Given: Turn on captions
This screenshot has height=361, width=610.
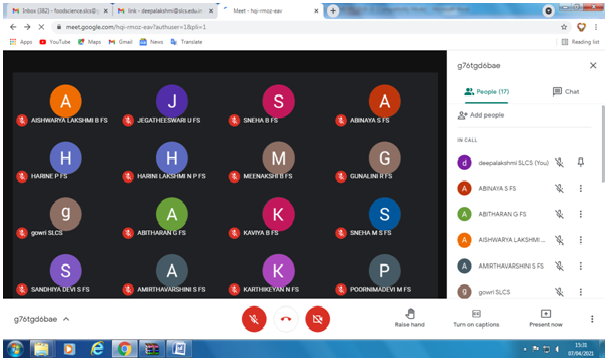Looking at the screenshot, I should click(x=476, y=318).
